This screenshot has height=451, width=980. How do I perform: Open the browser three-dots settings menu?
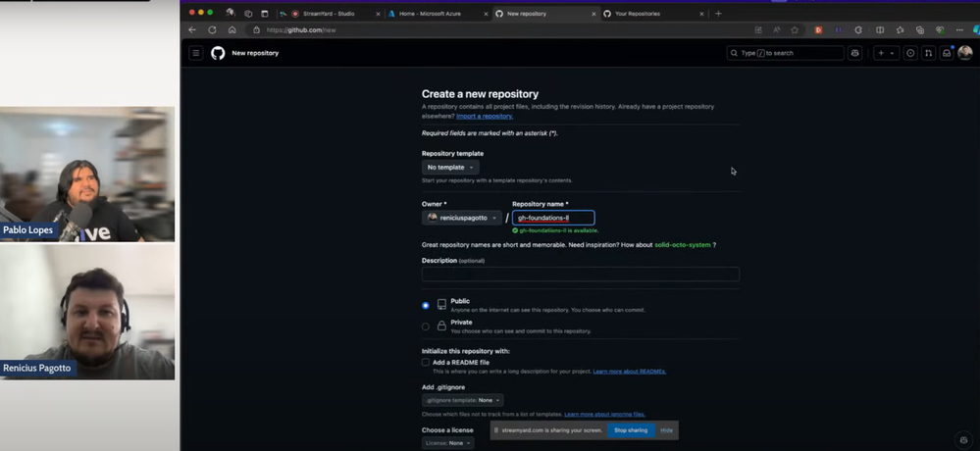point(959,30)
